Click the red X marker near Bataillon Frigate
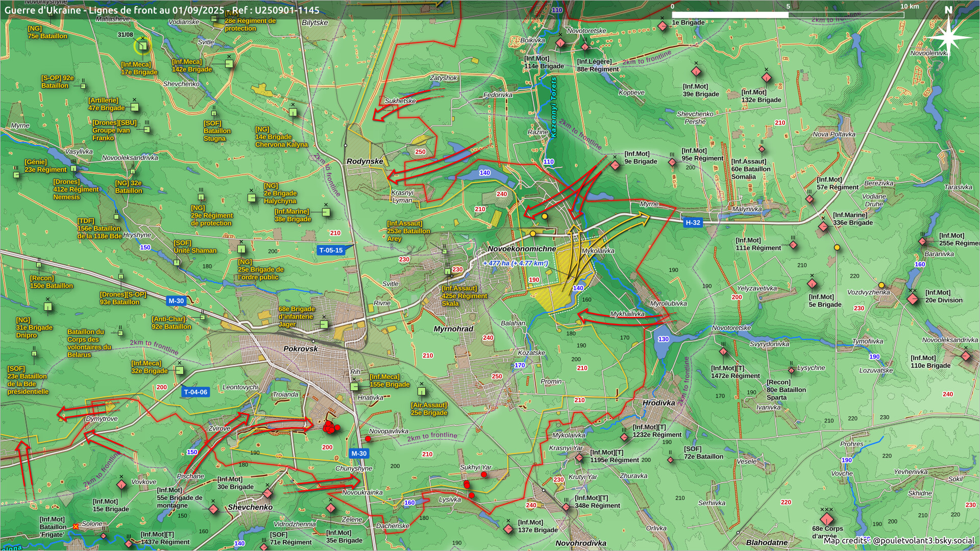Viewport: 980px width, 551px height. coord(76,526)
